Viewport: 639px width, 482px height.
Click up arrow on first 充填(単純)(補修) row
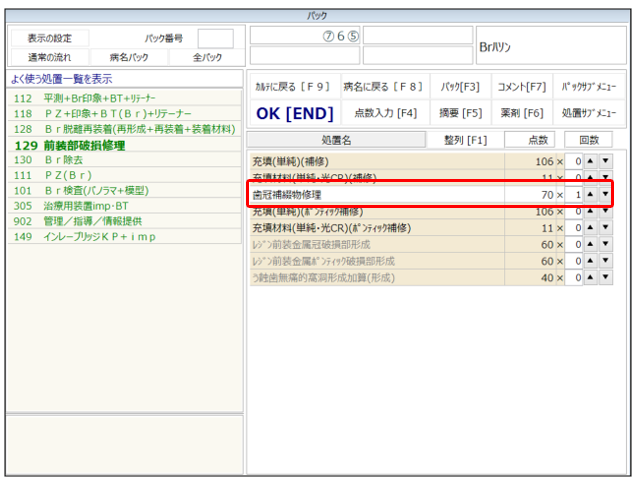[590, 161]
